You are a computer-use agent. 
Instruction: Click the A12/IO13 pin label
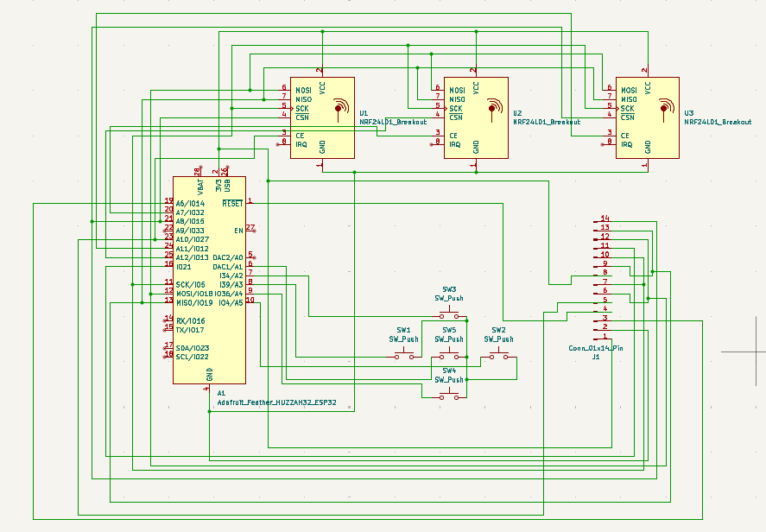point(193,257)
